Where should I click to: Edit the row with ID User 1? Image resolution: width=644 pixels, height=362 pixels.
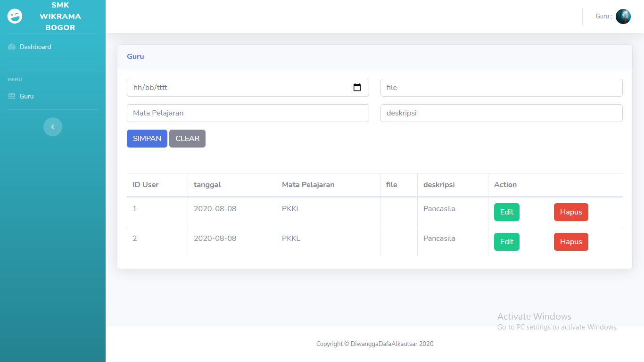tap(507, 212)
